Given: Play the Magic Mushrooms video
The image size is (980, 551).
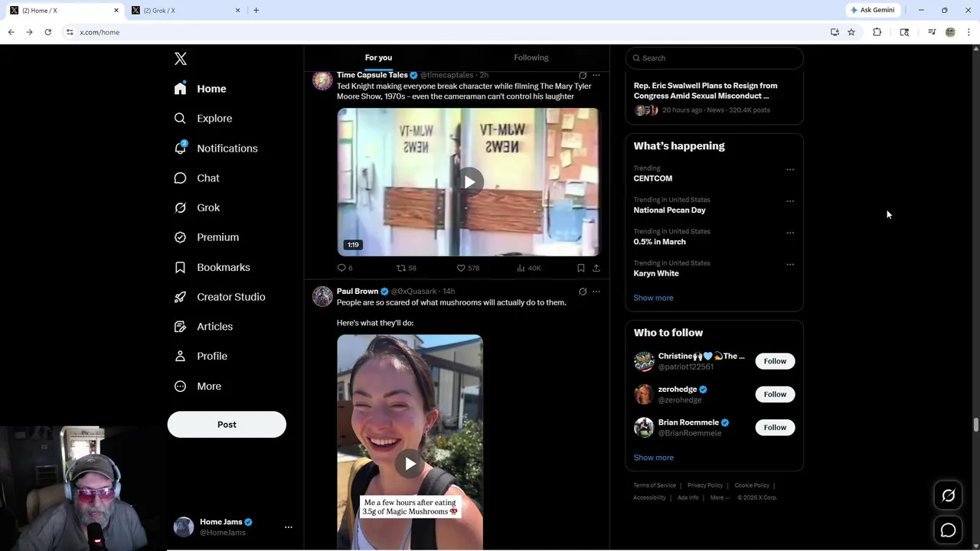Looking at the screenshot, I should pos(410,463).
